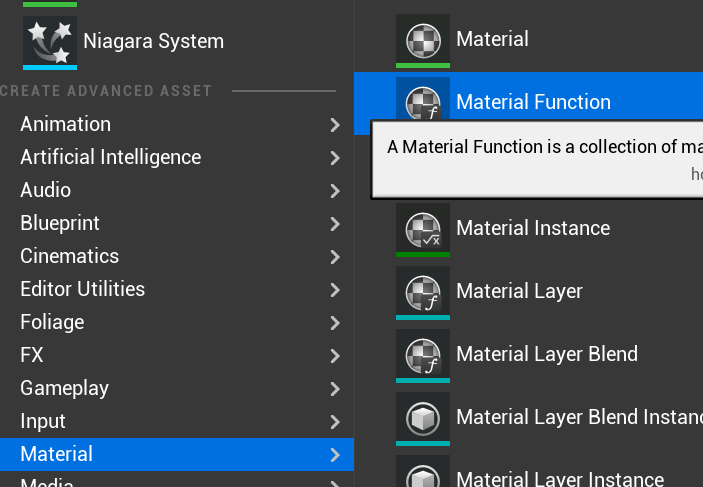
Task: Select the Input category
Action: 43,421
